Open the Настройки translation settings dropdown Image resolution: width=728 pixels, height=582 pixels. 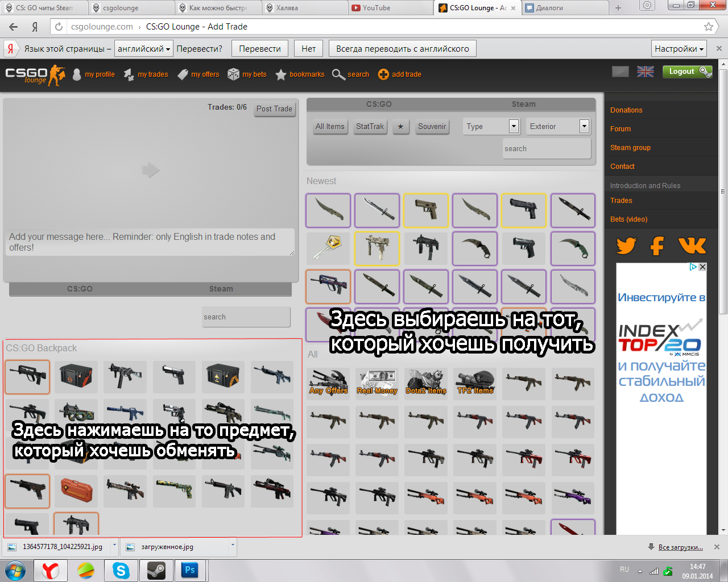[x=679, y=49]
